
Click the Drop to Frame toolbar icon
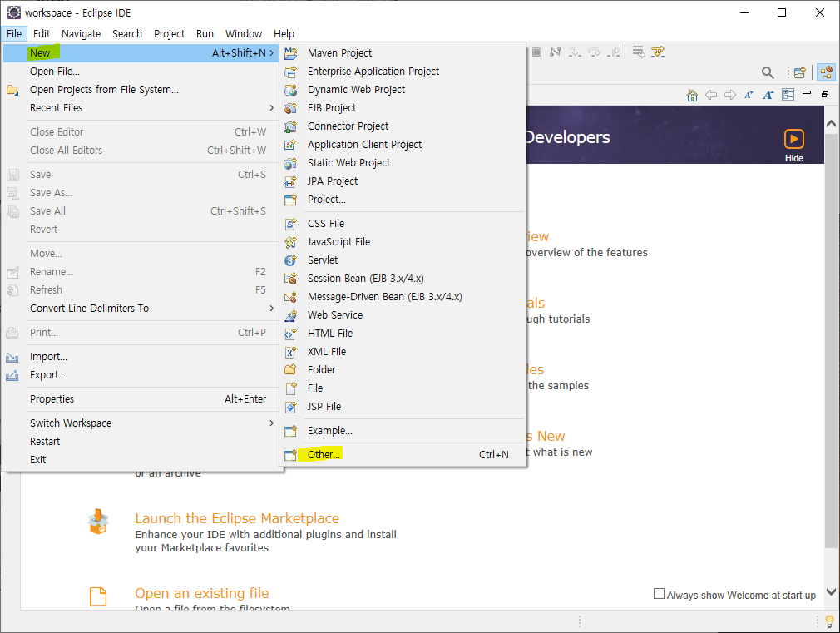click(x=639, y=52)
